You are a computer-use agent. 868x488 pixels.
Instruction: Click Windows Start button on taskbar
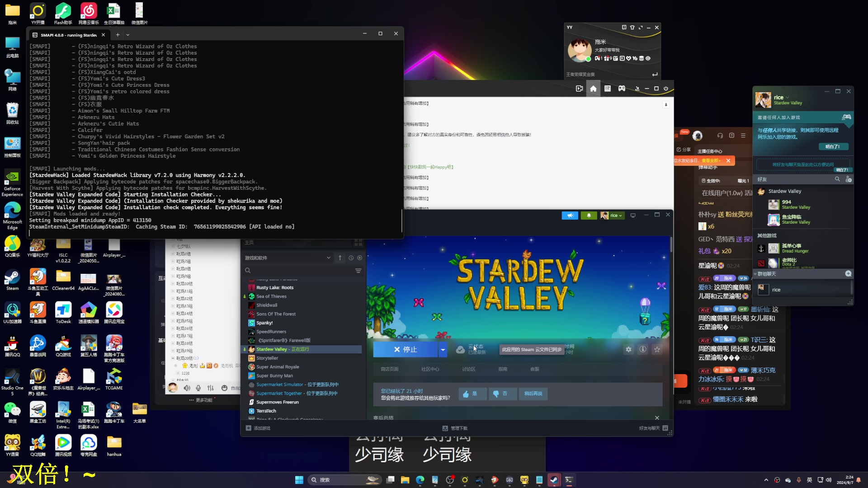pos(299,480)
